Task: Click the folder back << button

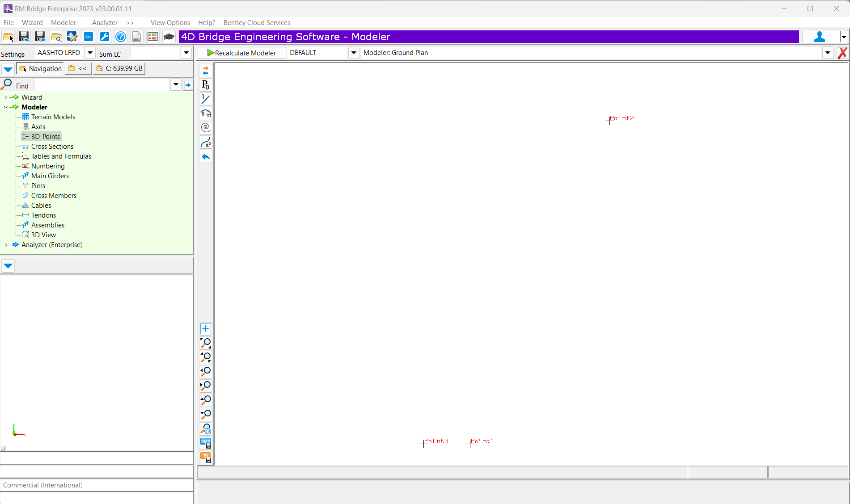Action: 78,68
